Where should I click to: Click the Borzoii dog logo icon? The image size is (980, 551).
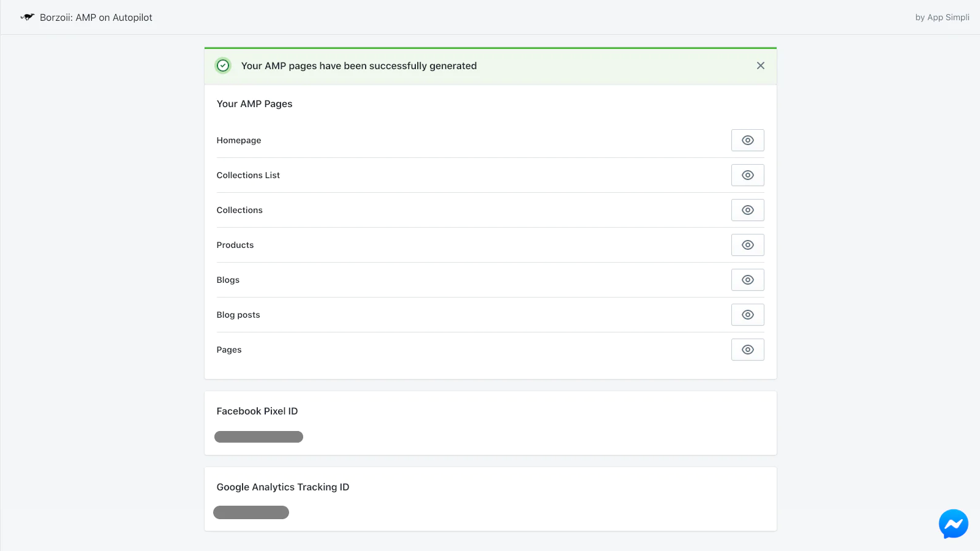click(x=28, y=17)
